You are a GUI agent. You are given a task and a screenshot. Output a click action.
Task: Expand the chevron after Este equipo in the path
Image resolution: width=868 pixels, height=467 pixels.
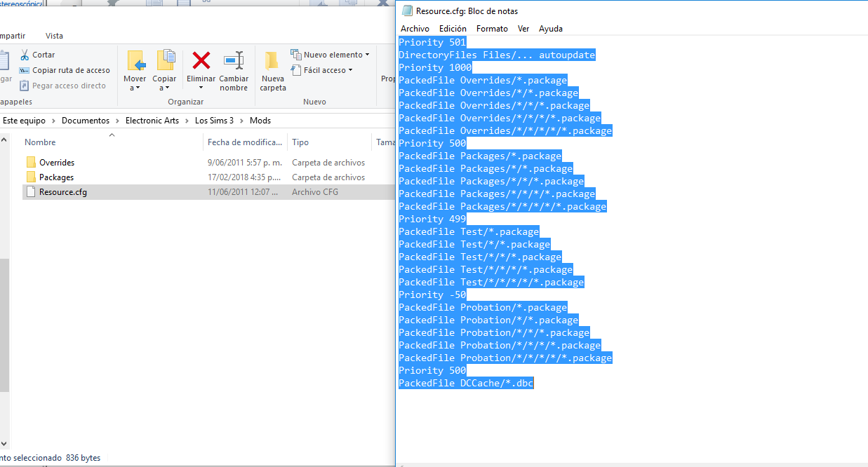tap(54, 121)
